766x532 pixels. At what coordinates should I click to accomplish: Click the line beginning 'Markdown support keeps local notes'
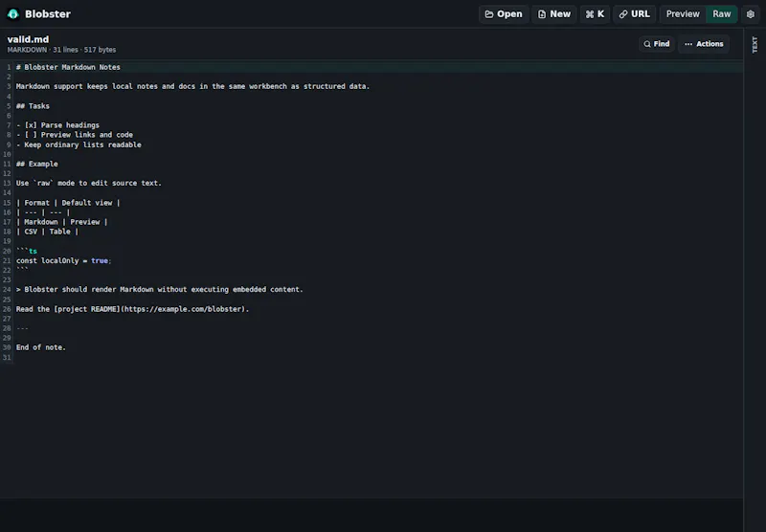pos(193,86)
